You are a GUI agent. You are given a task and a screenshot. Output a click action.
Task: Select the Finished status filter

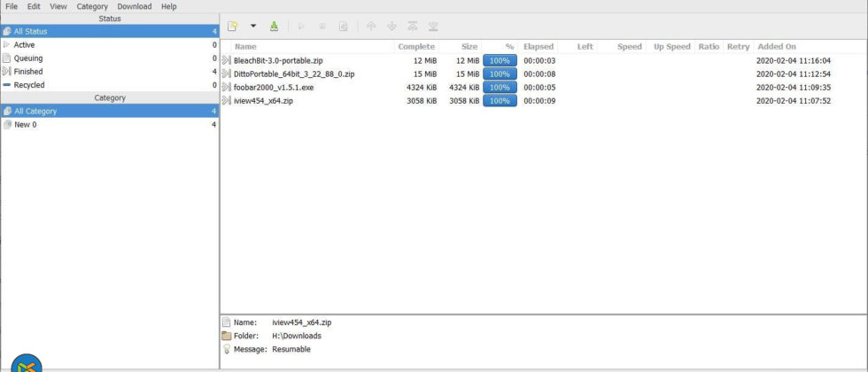point(110,72)
